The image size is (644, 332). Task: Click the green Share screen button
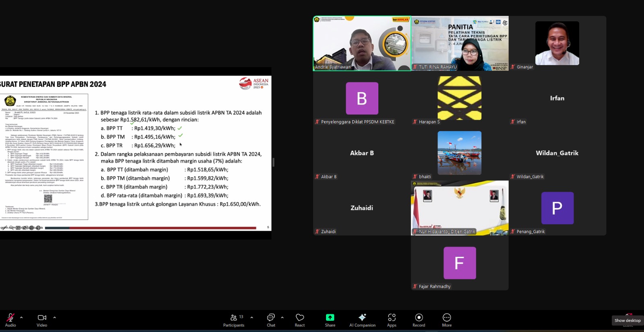coord(330,320)
